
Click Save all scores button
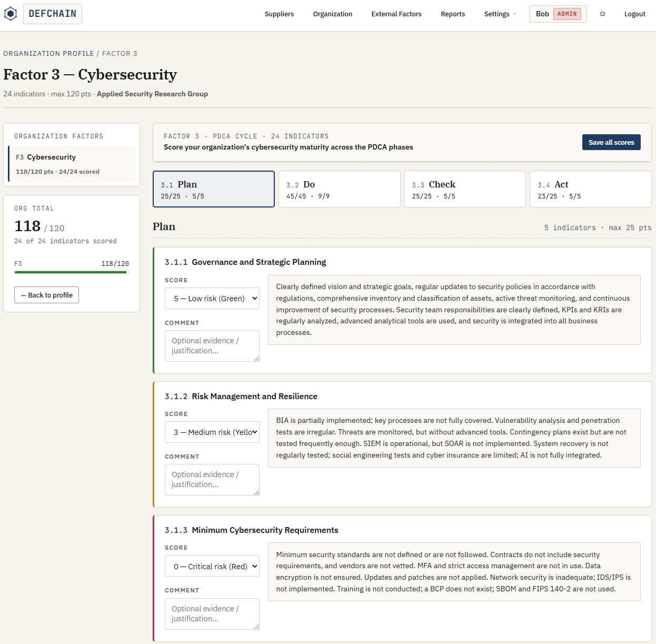[611, 142]
